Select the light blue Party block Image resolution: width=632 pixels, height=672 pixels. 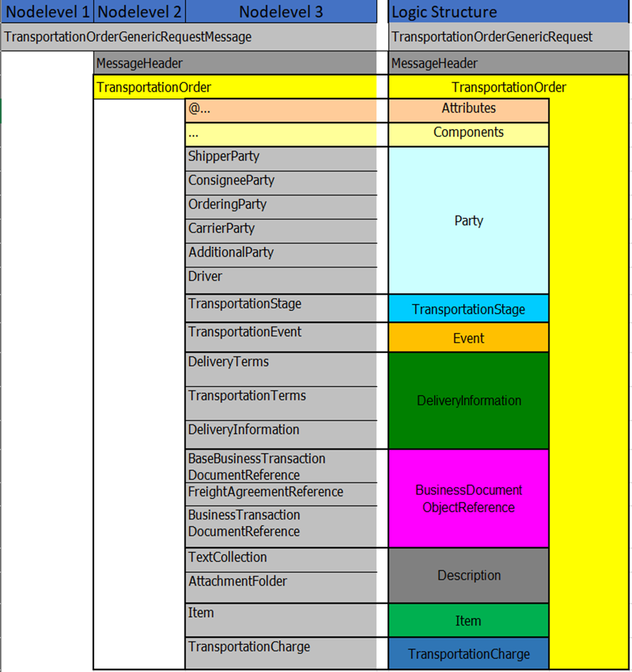(469, 220)
